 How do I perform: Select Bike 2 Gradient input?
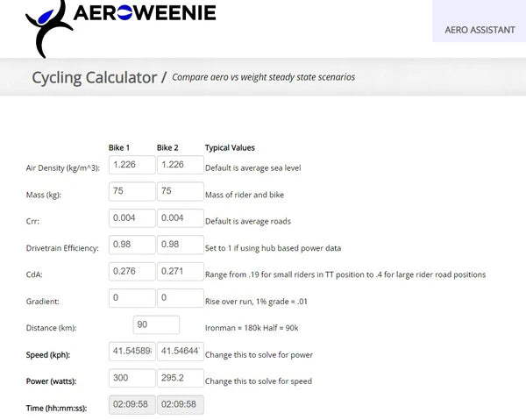179,299
